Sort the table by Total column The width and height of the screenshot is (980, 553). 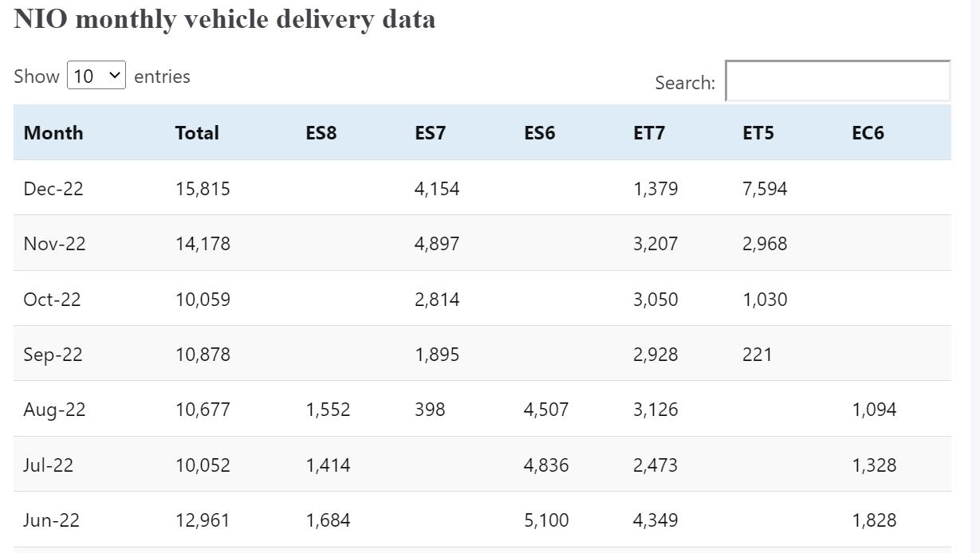pyautogui.click(x=195, y=133)
